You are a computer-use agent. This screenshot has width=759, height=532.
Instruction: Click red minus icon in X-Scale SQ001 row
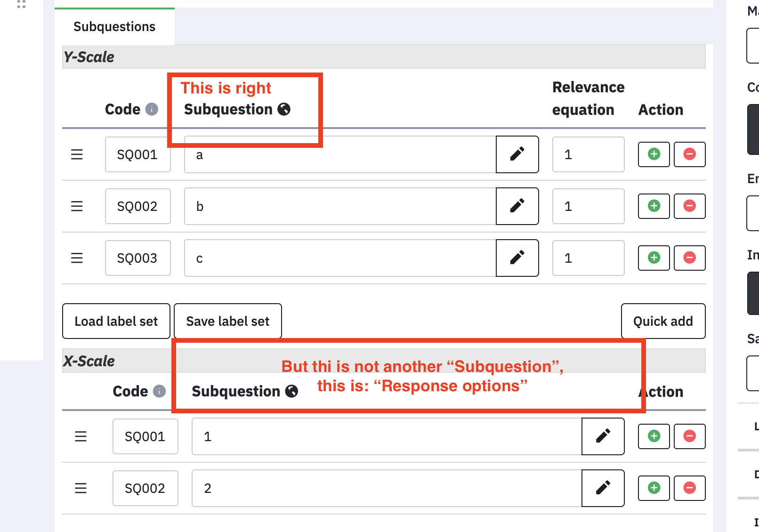689,436
